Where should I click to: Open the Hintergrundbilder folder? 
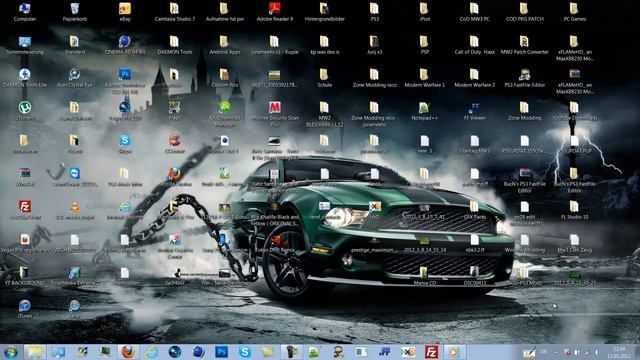click(x=324, y=12)
